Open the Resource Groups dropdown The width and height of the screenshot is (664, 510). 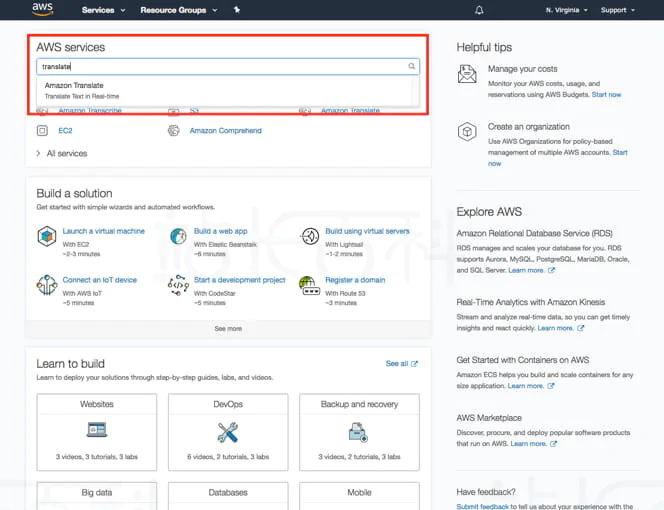(178, 10)
